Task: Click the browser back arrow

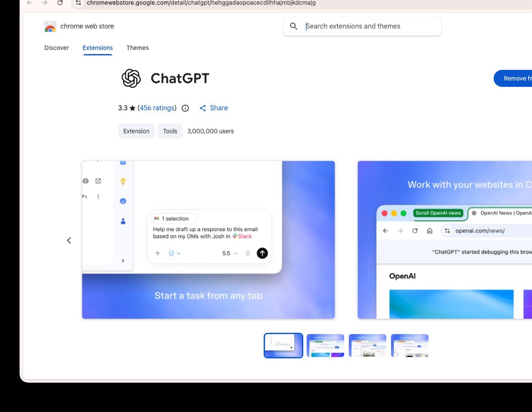Action: [30, 3]
